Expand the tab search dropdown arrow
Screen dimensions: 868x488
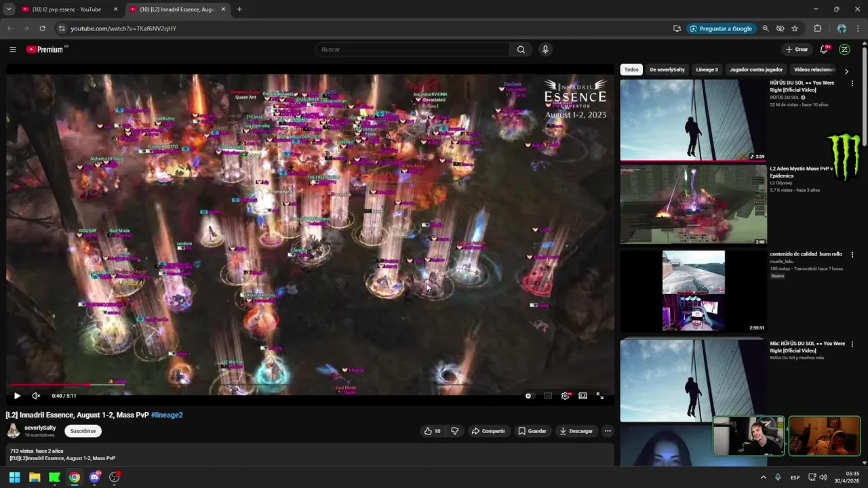point(8,9)
